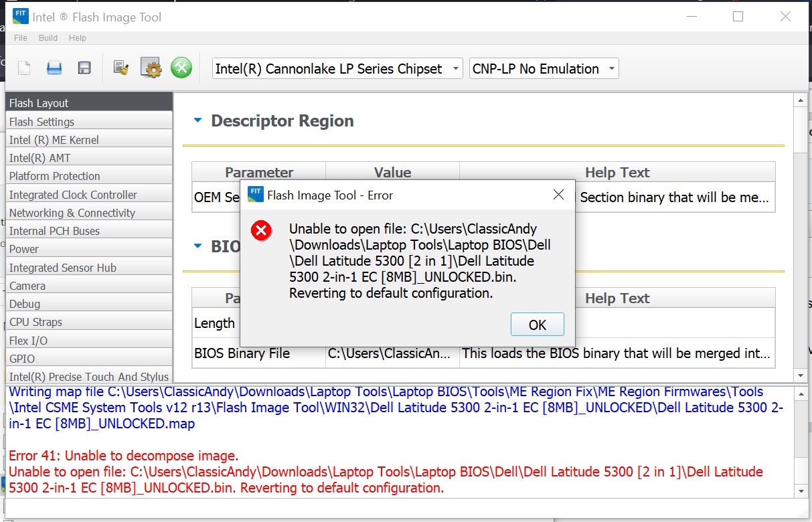This screenshot has width=812, height=522.
Task: Select the Debug tab
Action: 89,304
